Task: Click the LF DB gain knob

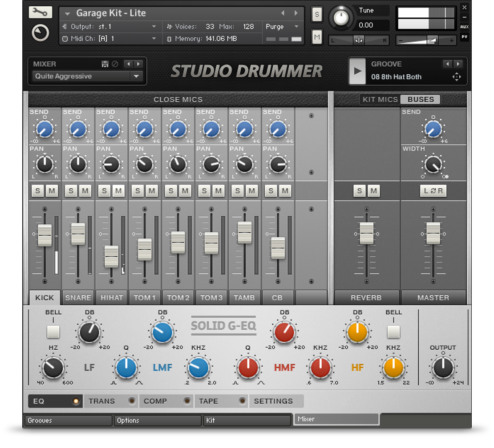Action: (89, 332)
